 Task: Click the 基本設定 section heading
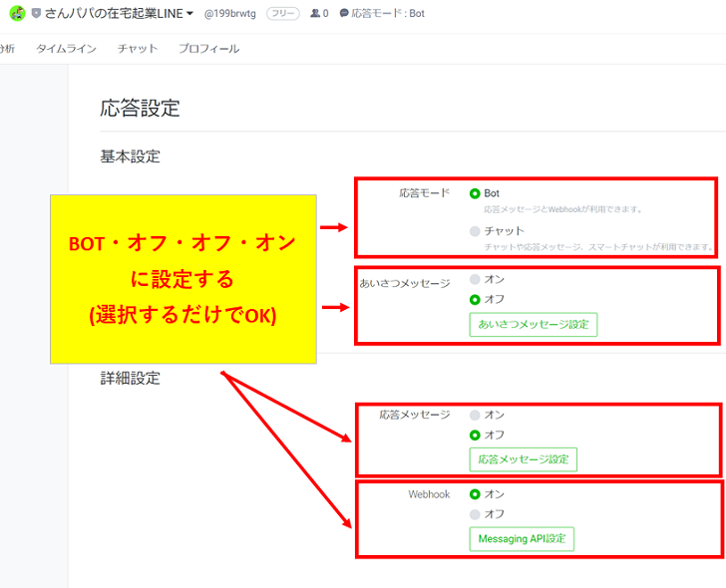point(130,156)
